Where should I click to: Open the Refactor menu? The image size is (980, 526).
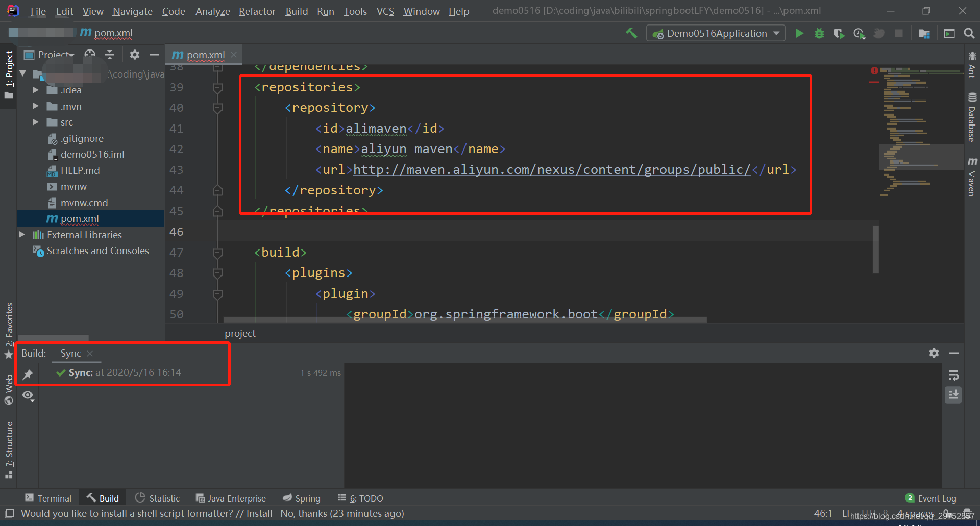click(257, 11)
